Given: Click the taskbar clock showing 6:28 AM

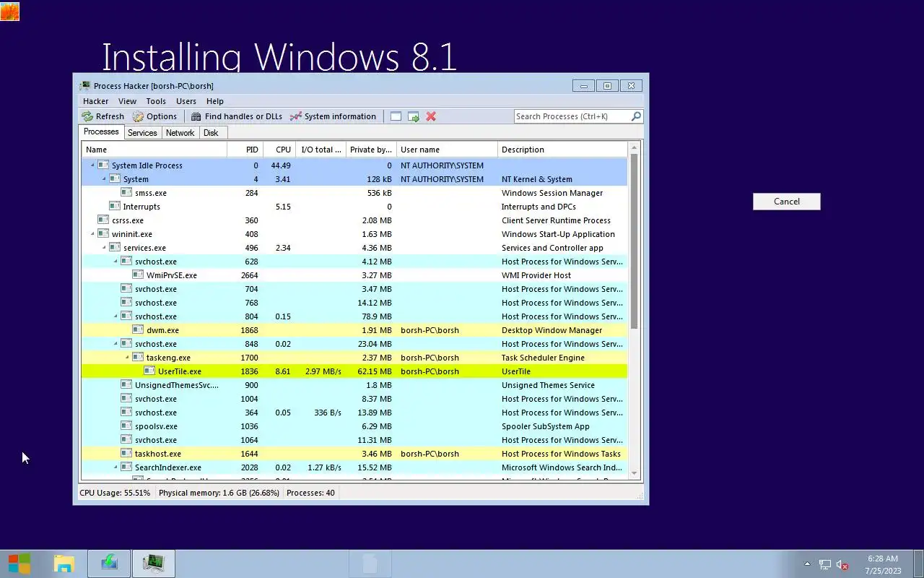Looking at the screenshot, I should [x=883, y=564].
